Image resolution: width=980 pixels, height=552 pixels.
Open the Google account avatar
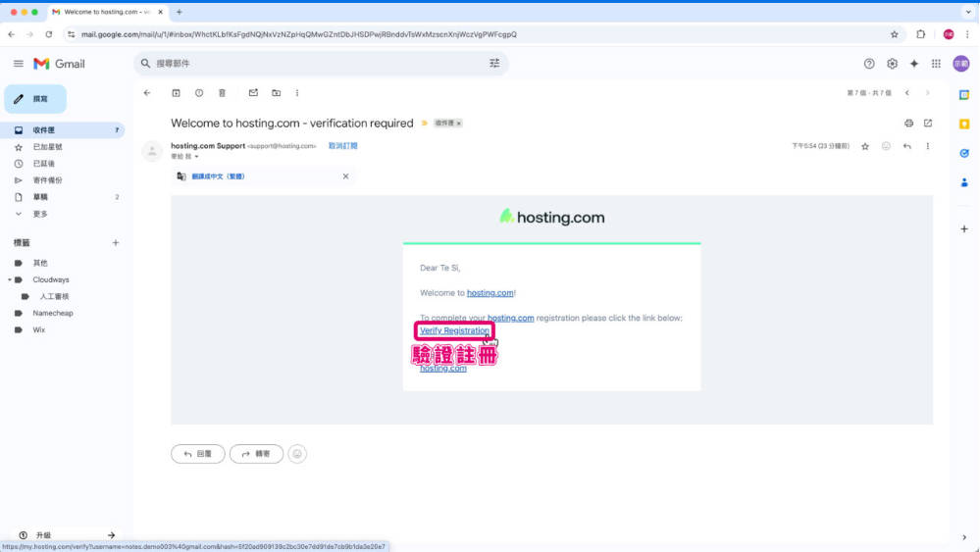[960, 64]
